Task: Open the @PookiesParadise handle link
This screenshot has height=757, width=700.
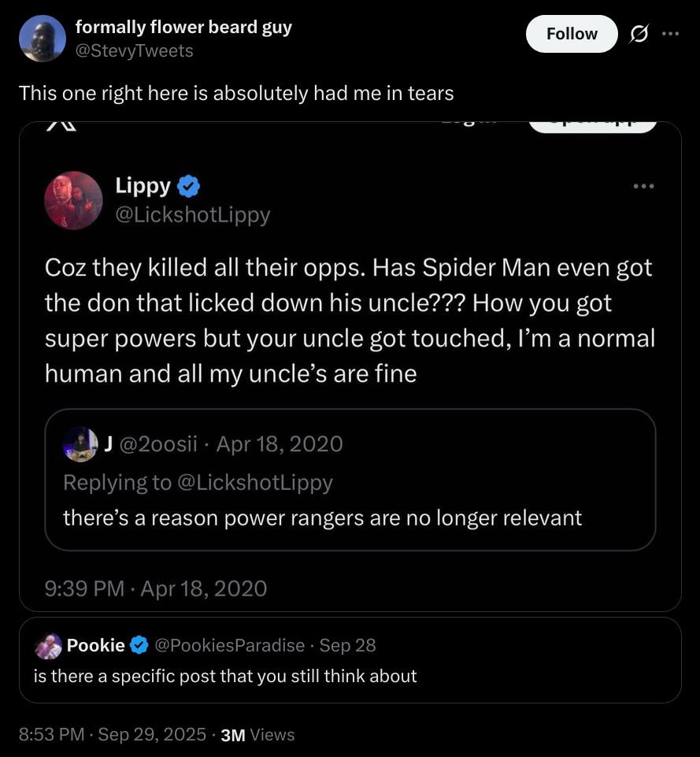Action: (230, 646)
